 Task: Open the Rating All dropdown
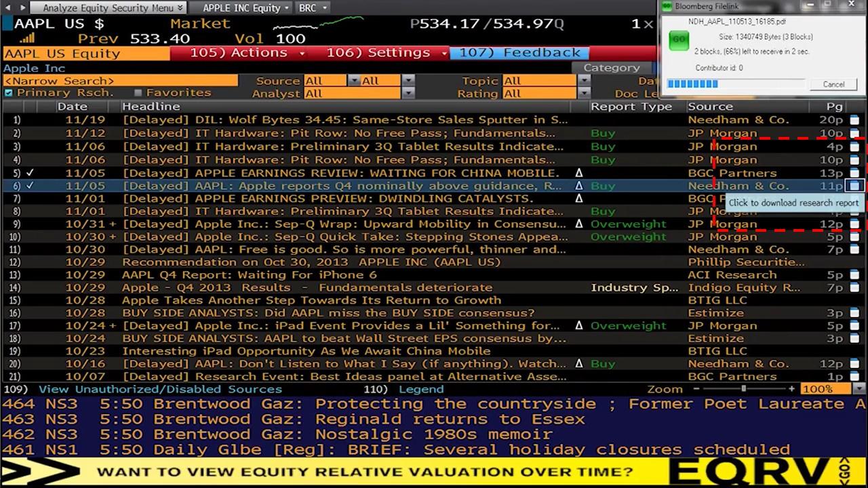pyautogui.click(x=584, y=94)
